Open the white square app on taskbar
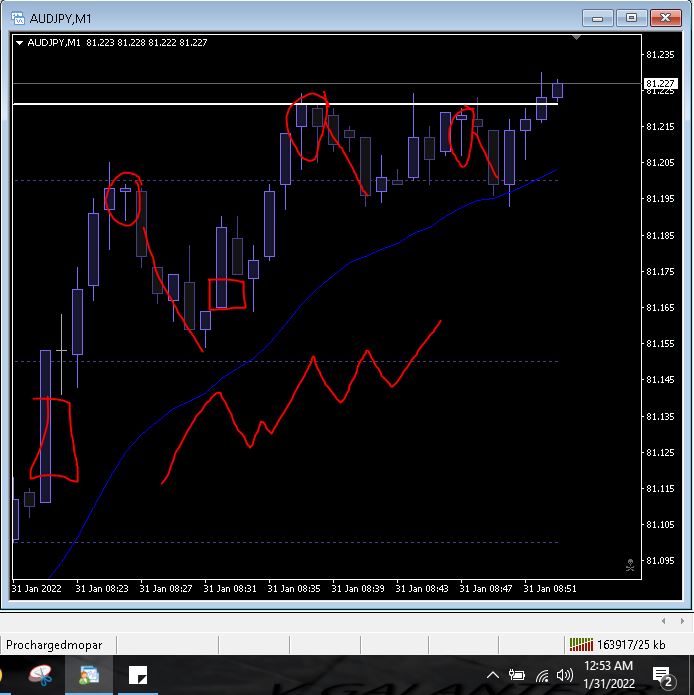Viewport: 694px width, 695px height. coord(138,675)
